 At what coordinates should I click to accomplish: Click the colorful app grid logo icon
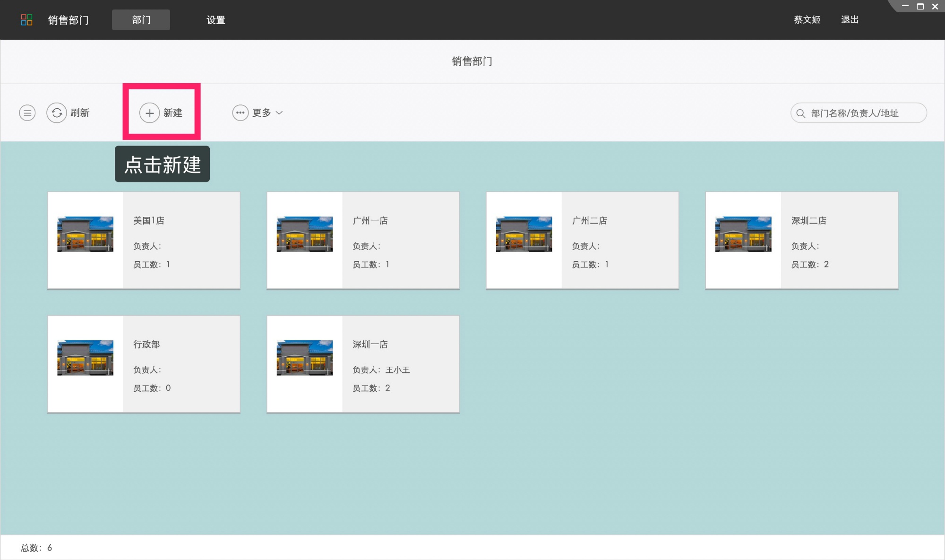click(27, 20)
